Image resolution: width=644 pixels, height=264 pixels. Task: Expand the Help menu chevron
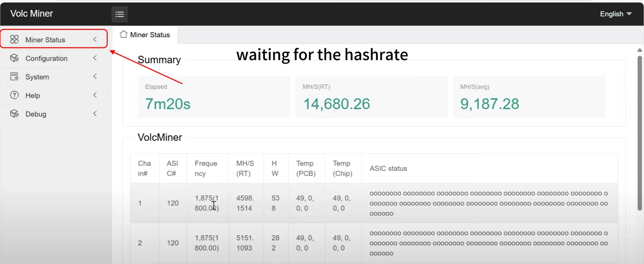tap(95, 95)
